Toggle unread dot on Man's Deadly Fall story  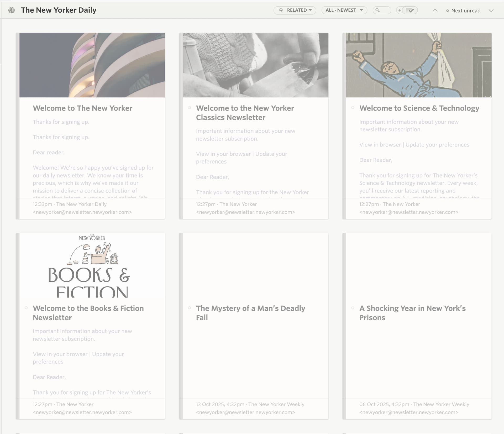pos(189,308)
